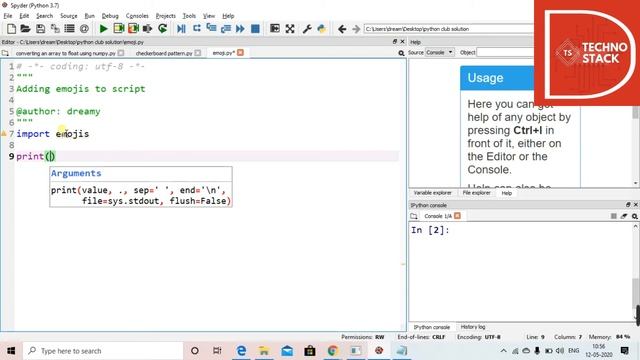Continue execution until next breakpoint

(x=240, y=29)
